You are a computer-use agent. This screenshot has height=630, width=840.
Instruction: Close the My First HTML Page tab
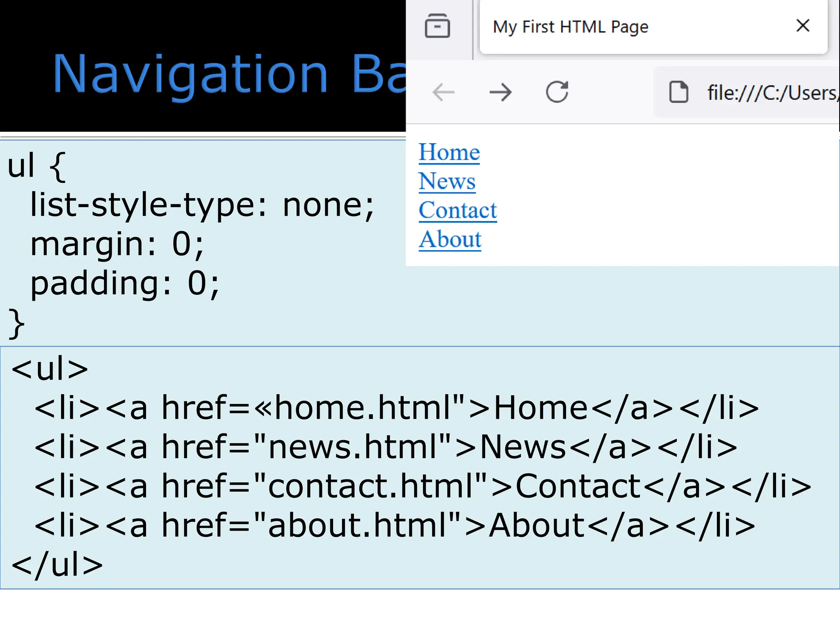tap(803, 26)
